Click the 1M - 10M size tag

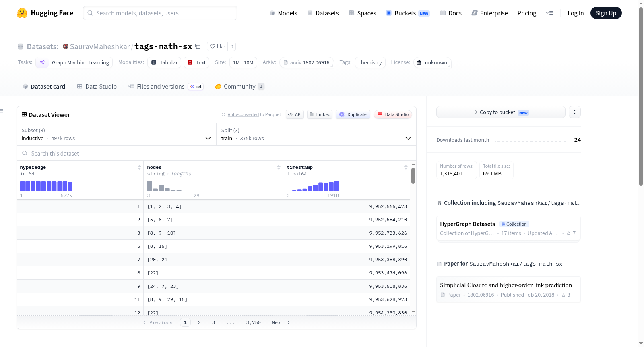pyautogui.click(x=243, y=62)
